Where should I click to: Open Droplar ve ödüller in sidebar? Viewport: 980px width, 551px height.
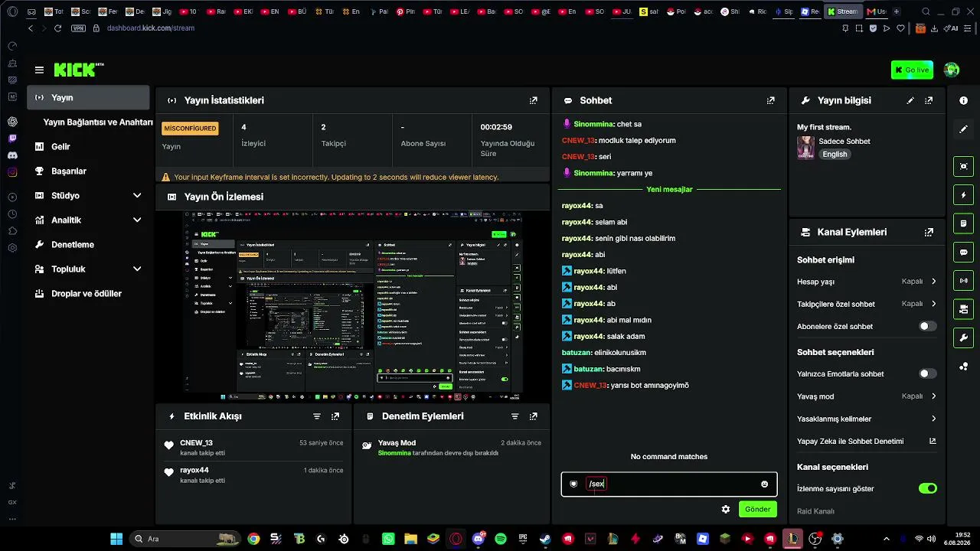pos(88,293)
